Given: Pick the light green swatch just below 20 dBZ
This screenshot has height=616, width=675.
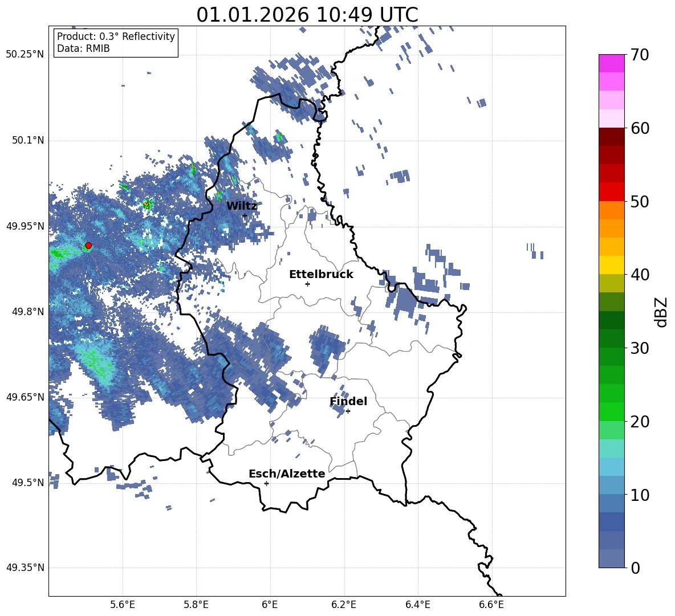Looking at the screenshot, I should coord(611,430).
